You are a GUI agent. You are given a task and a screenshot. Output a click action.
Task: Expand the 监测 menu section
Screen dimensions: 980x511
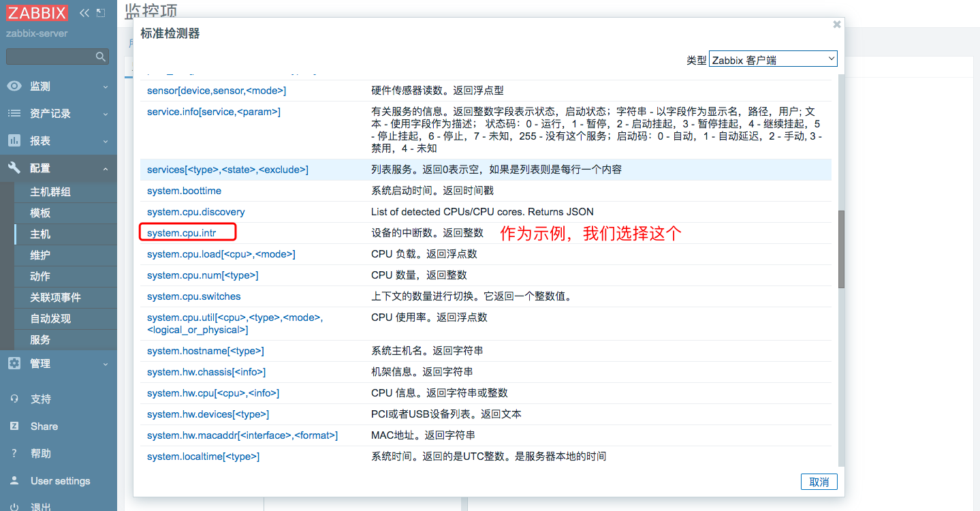[x=106, y=87]
